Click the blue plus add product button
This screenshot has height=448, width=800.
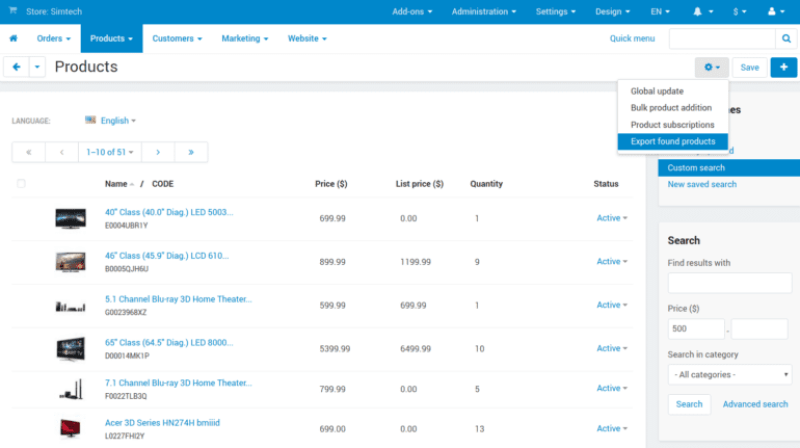[x=783, y=67]
